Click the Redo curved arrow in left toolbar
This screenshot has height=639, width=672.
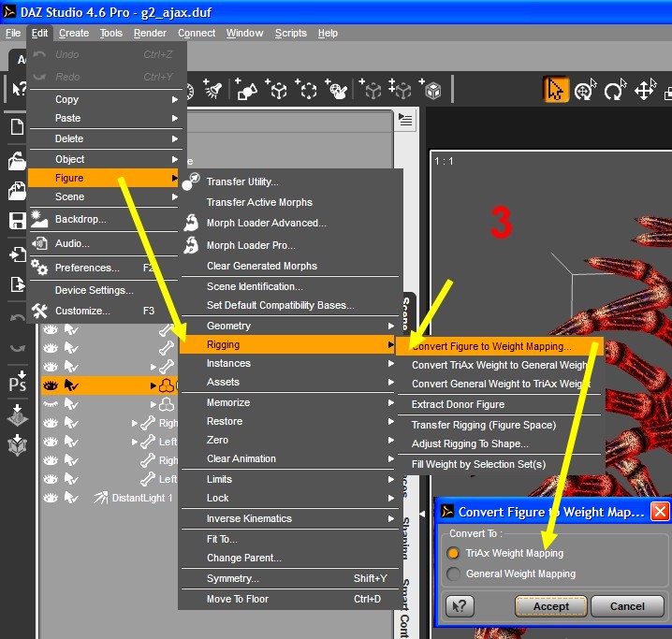pos(17,348)
